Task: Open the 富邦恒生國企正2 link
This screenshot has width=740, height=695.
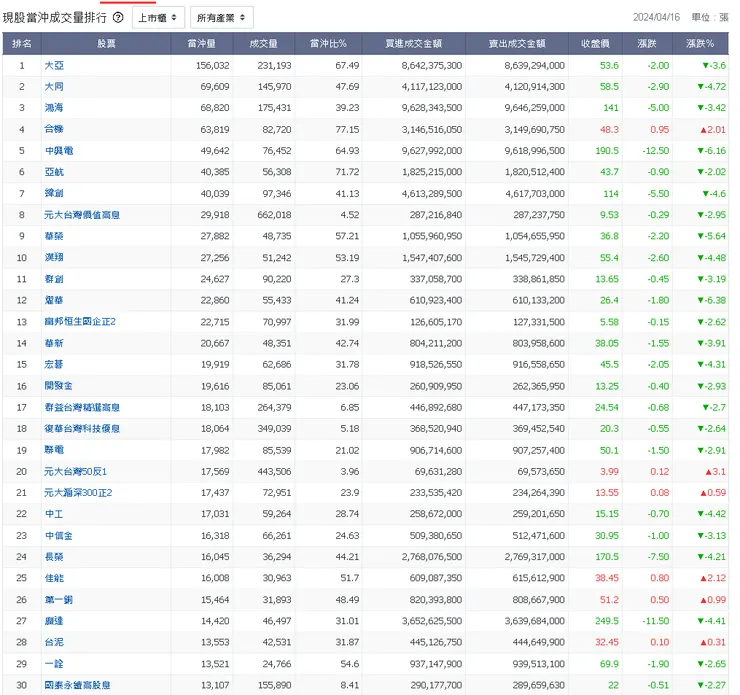Action: click(80, 322)
